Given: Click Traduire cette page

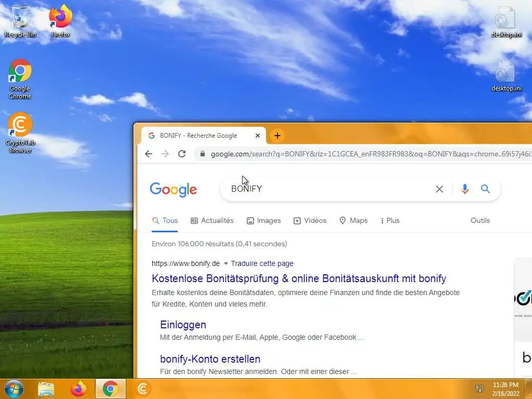Looking at the screenshot, I should (x=262, y=263).
